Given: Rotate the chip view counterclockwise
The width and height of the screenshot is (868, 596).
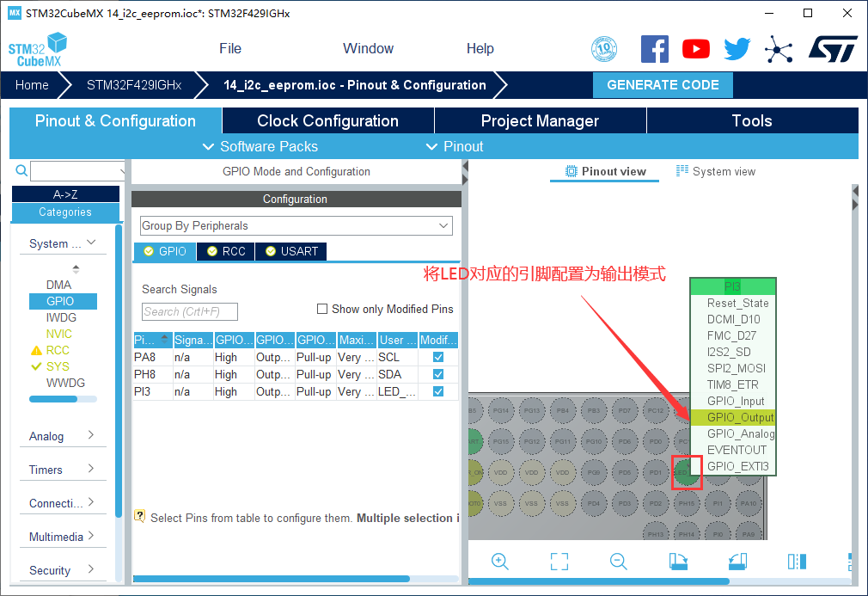Looking at the screenshot, I should pyautogui.click(x=737, y=562).
